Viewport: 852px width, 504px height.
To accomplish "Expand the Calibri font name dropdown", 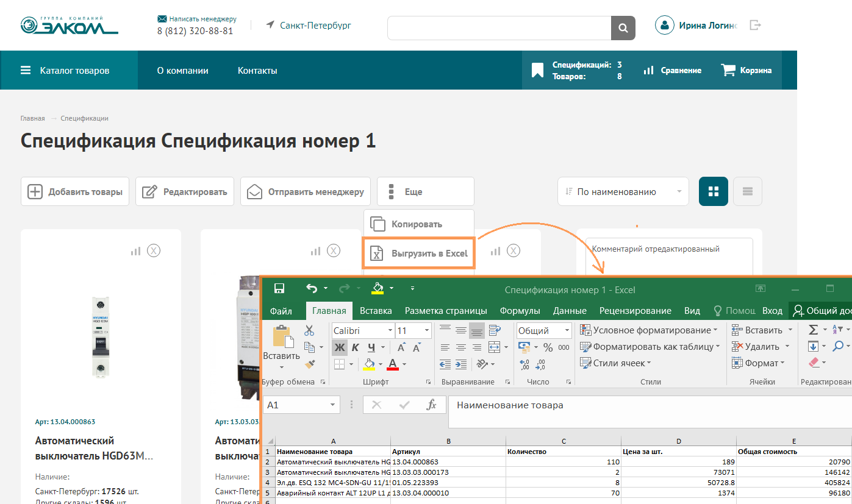I will point(390,331).
